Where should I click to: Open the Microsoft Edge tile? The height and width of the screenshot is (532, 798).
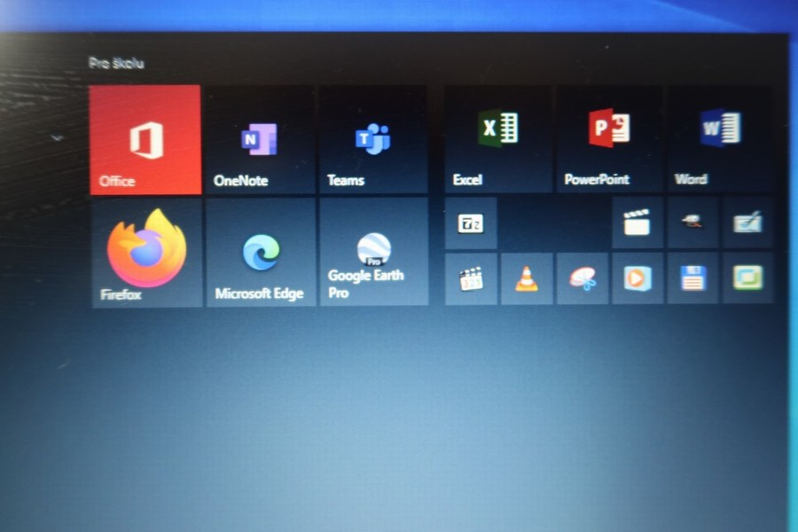click(261, 253)
